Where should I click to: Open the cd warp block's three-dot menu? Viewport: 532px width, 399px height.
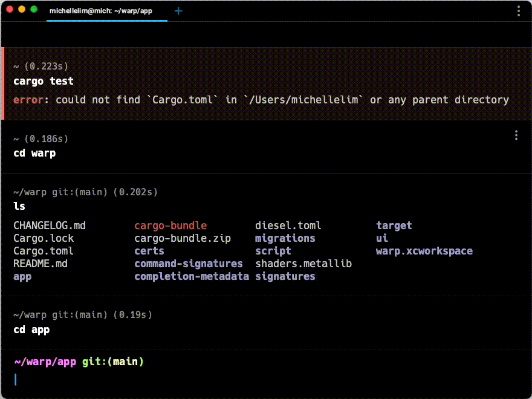(516, 135)
